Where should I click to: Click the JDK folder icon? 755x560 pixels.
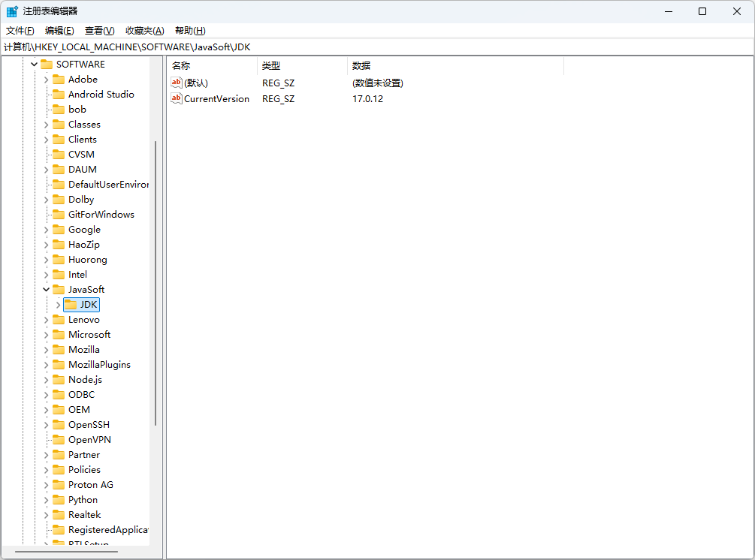click(x=71, y=305)
